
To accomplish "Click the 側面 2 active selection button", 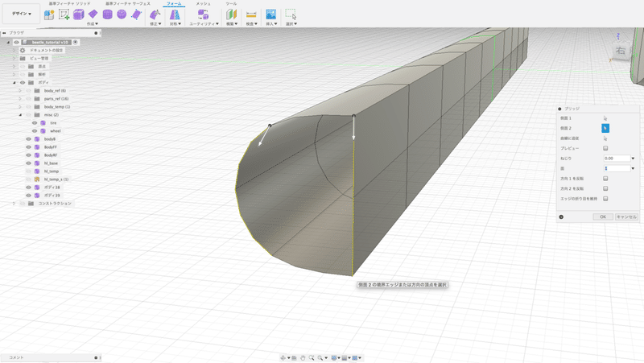I will (605, 128).
